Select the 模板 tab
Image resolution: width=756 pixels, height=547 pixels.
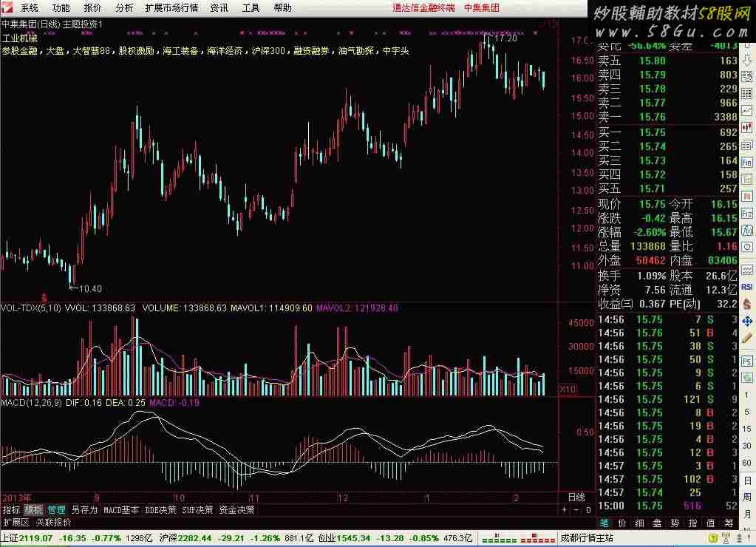(x=34, y=509)
